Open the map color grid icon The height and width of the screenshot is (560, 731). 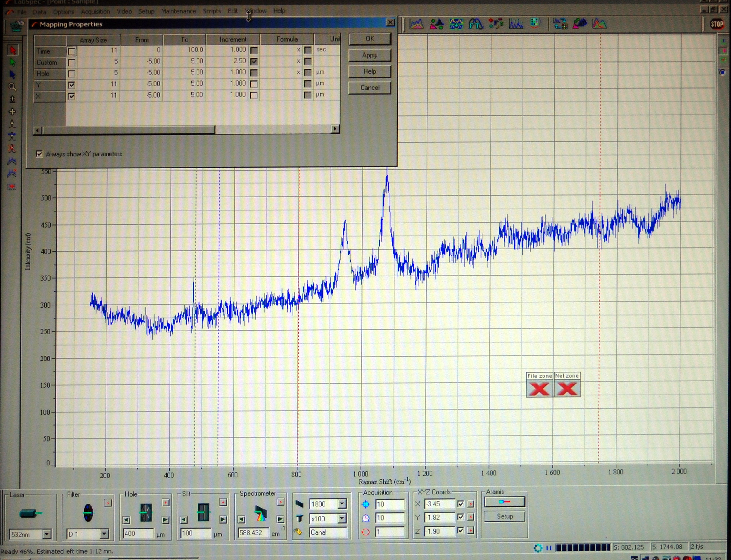(x=535, y=24)
